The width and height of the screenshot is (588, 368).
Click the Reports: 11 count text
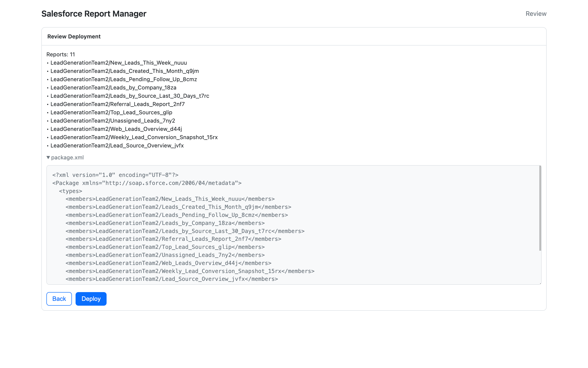click(61, 55)
